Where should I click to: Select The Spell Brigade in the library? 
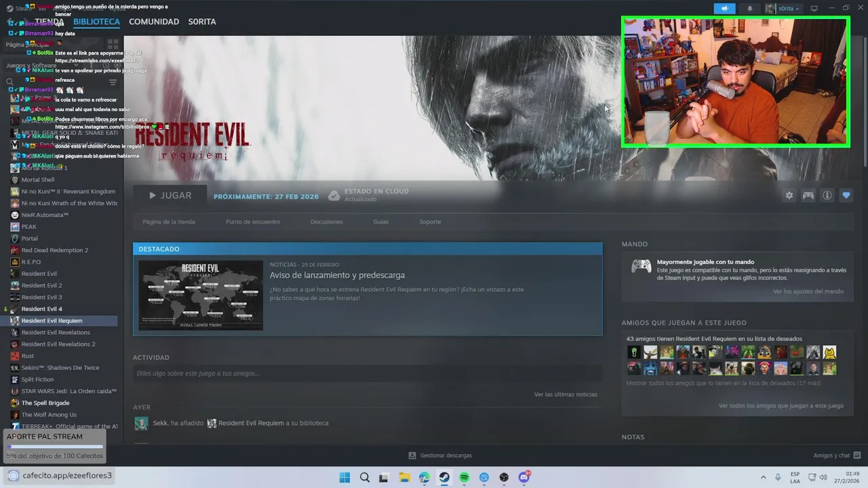45,403
